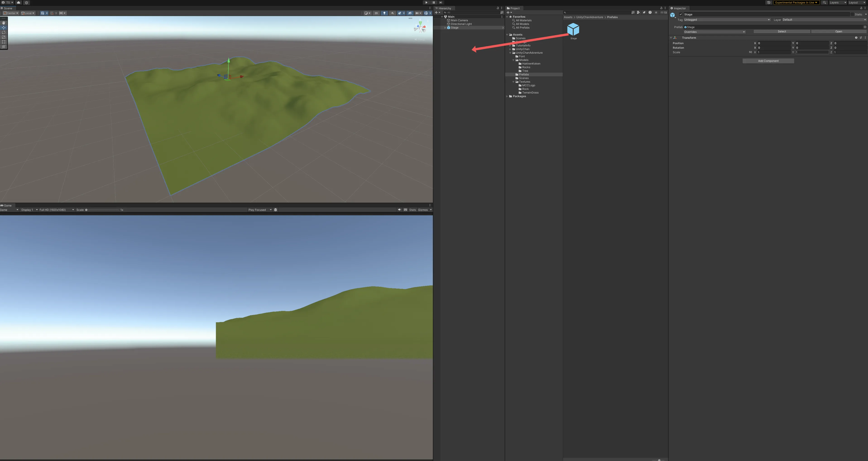Viewport: 868px width, 461px height.
Task: Click the Play button
Action: tap(426, 2)
